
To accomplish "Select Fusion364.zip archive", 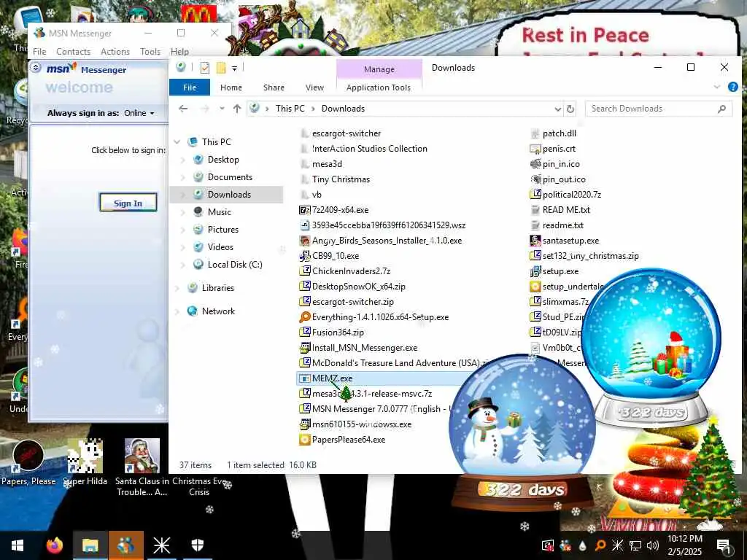I will [x=332, y=332].
